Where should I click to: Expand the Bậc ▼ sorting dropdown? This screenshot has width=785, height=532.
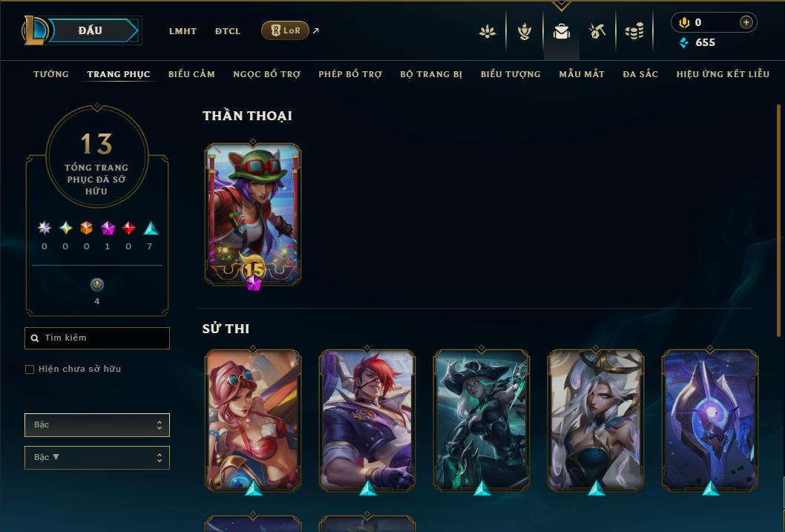97,457
